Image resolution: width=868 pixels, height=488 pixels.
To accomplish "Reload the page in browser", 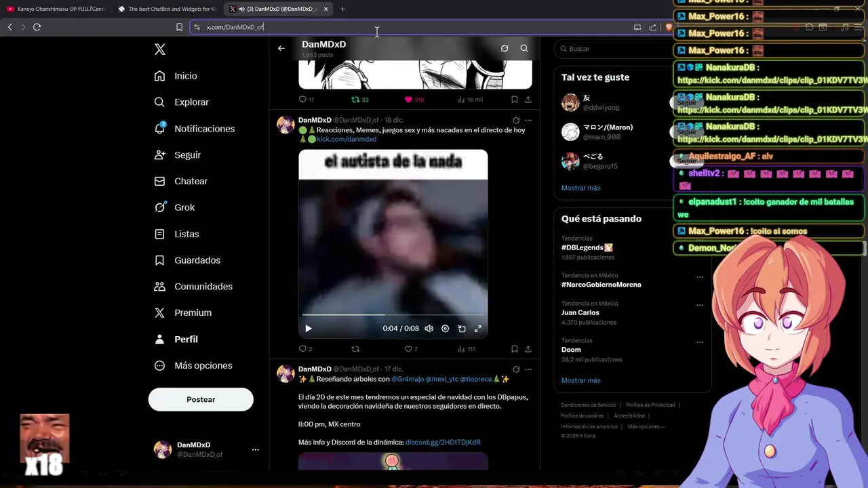I will tap(37, 27).
